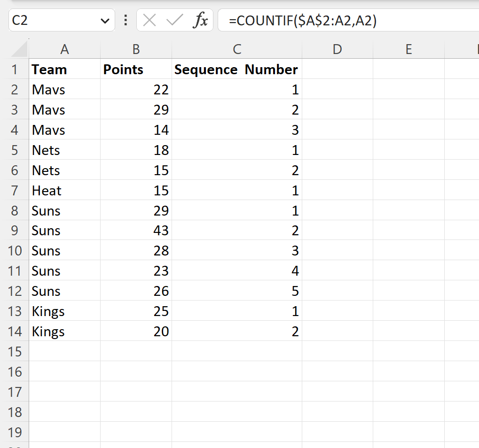Select column B header

tap(136, 49)
